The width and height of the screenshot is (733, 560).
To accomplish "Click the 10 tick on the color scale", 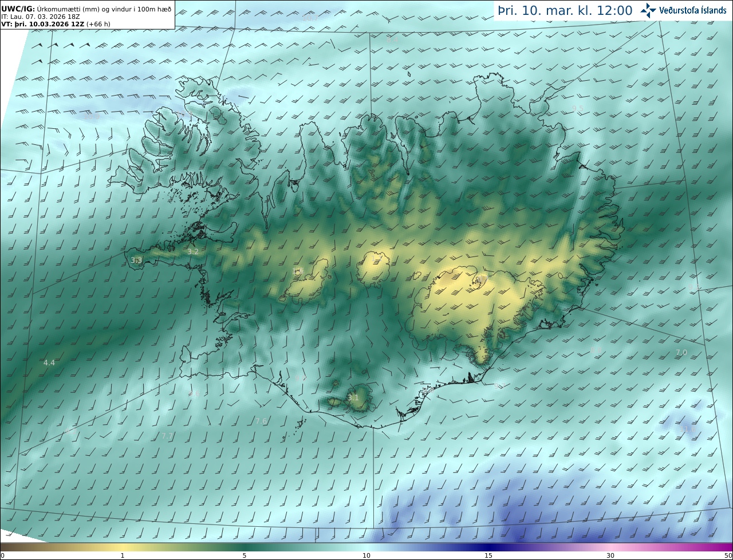I will (366, 555).
